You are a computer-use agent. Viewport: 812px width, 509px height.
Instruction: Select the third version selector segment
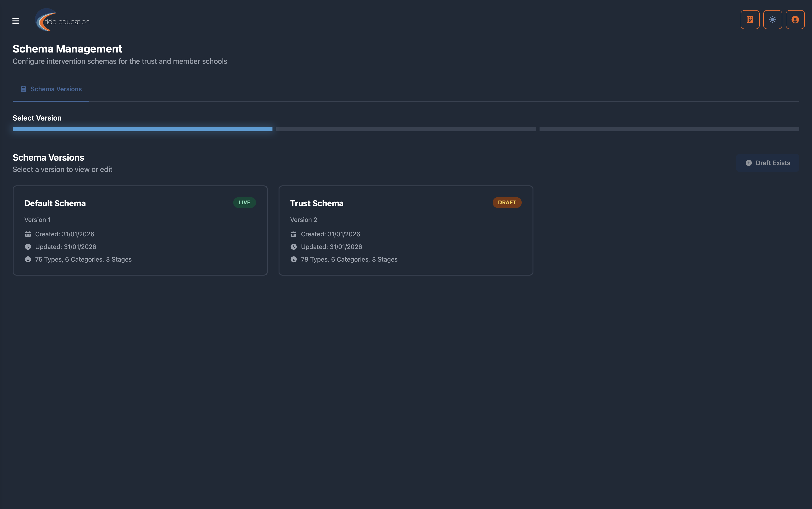click(669, 129)
